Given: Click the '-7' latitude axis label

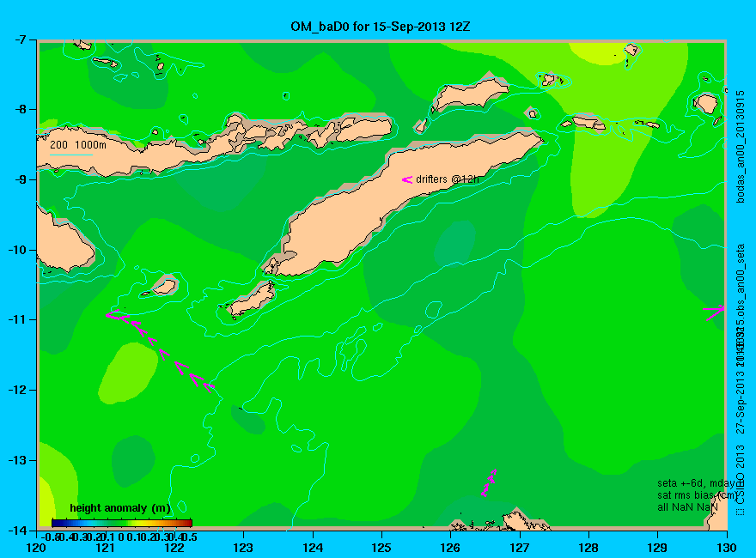Looking at the screenshot, I should [21, 39].
